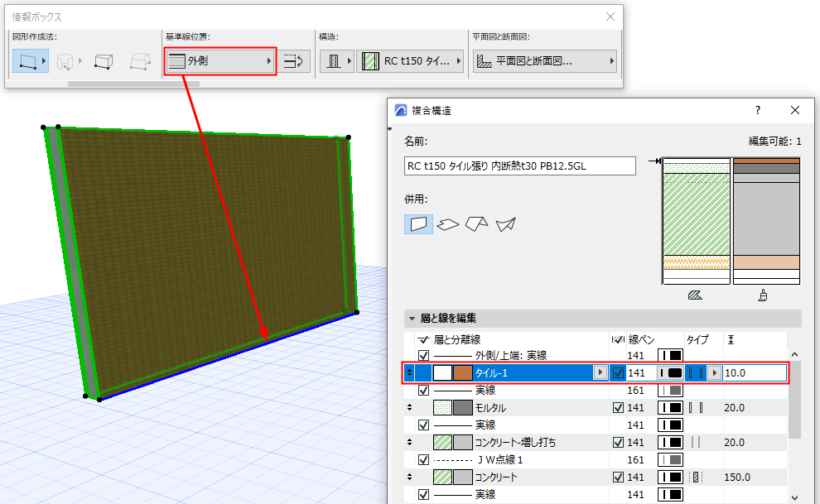Toggle the 外側/上端: 実線 checkbox
The height and width of the screenshot is (504, 820).
(423, 356)
